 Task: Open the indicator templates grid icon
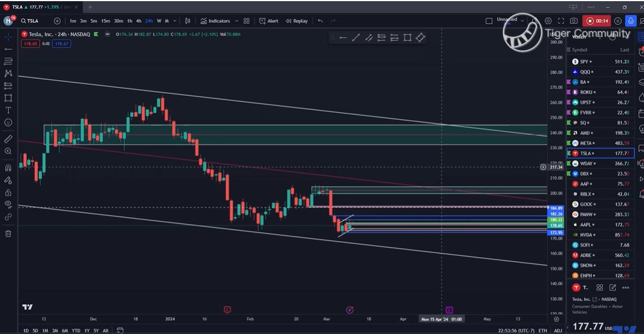247,21
